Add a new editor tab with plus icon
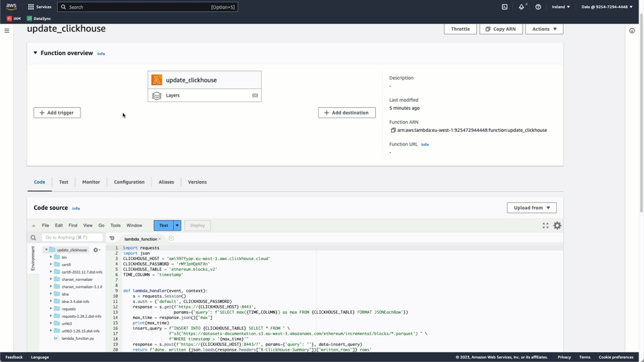 (x=172, y=239)
